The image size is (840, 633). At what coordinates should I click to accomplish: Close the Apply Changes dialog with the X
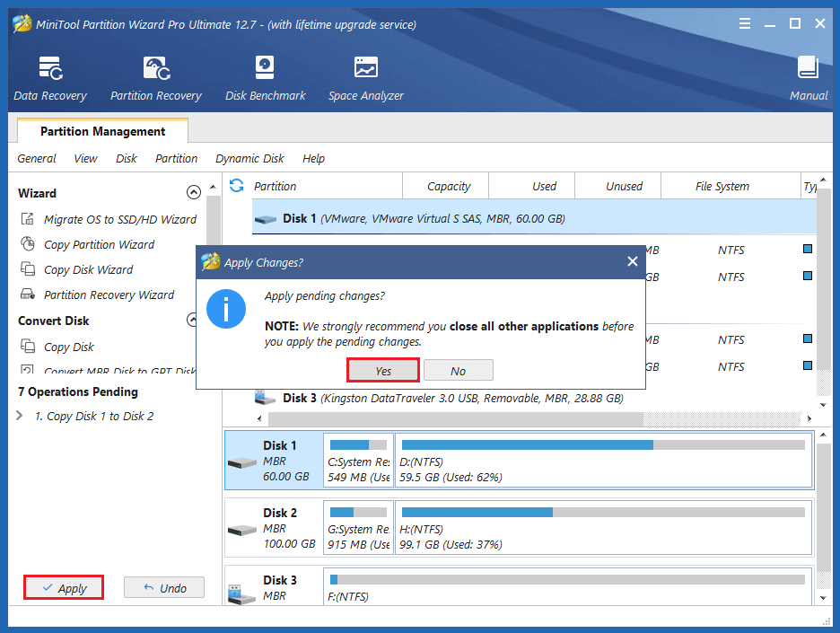pos(633,261)
